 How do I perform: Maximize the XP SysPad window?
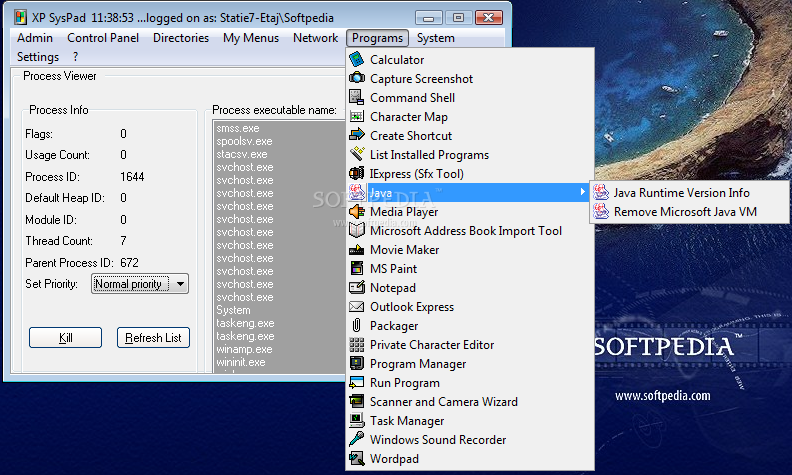coord(459,18)
